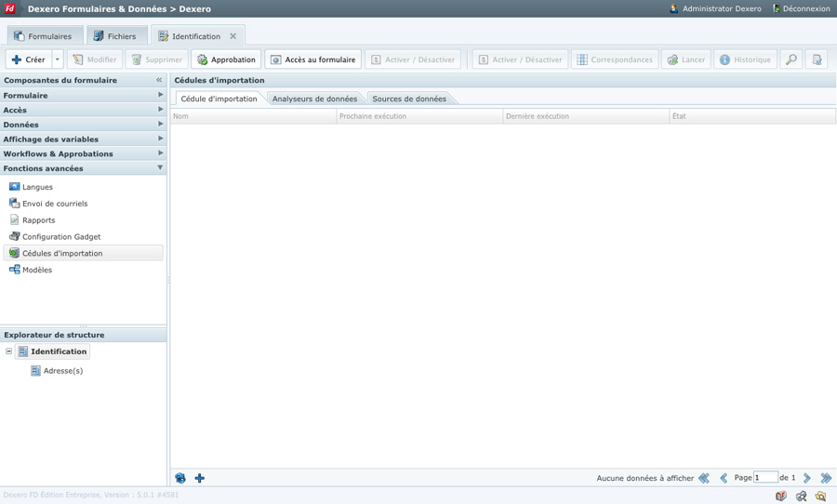The height and width of the screenshot is (504, 837).
Task: Click the blue plus add icon
Action: click(x=200, y=478)
